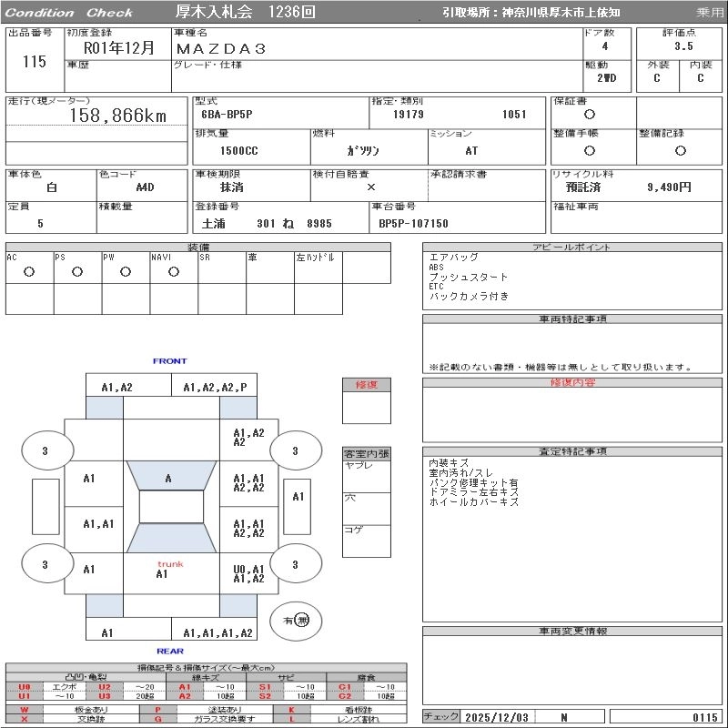
Task: Click the × mark under 検付自賠責
Action: (x=370, y=187)
